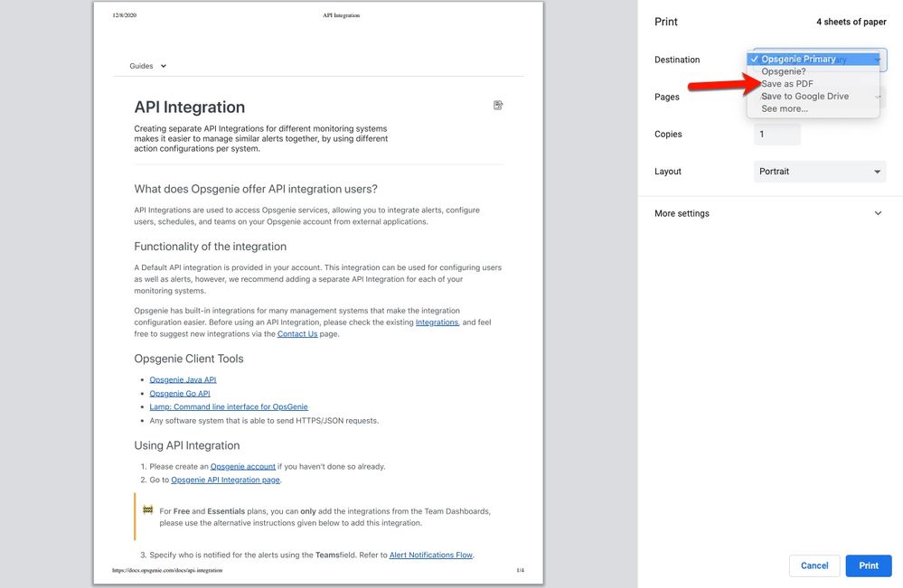Click the Functionality of the integration heading
The height and width of the screenshot is (588, 903).
211,247
